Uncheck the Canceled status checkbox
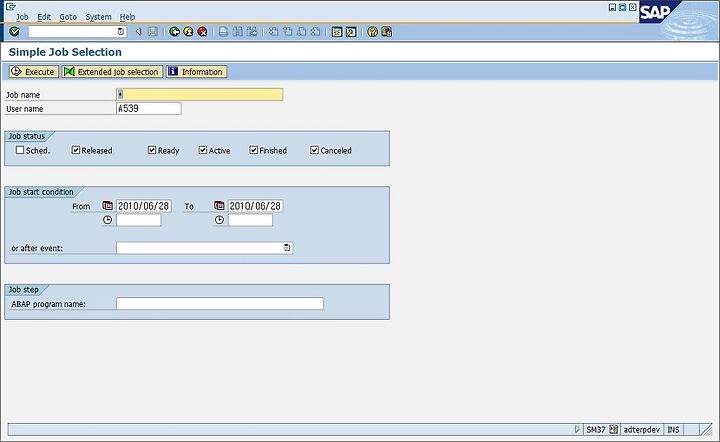 click(x=315, y=150)
